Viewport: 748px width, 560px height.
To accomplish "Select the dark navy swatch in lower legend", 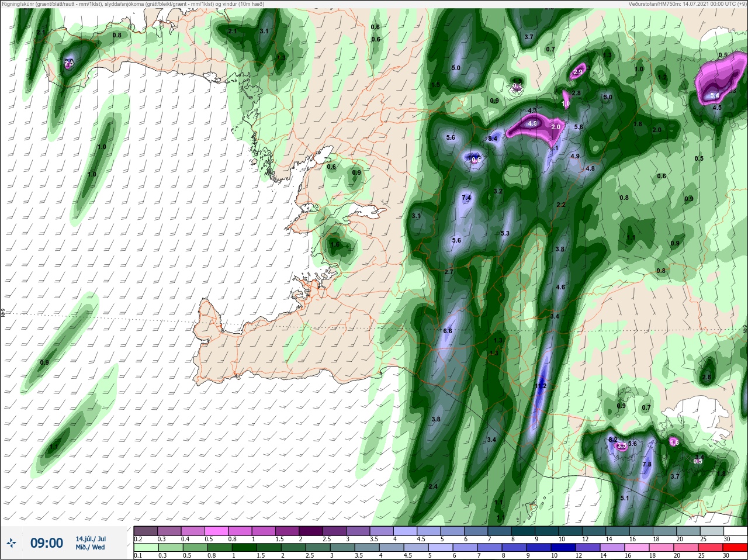I will 563,548.
